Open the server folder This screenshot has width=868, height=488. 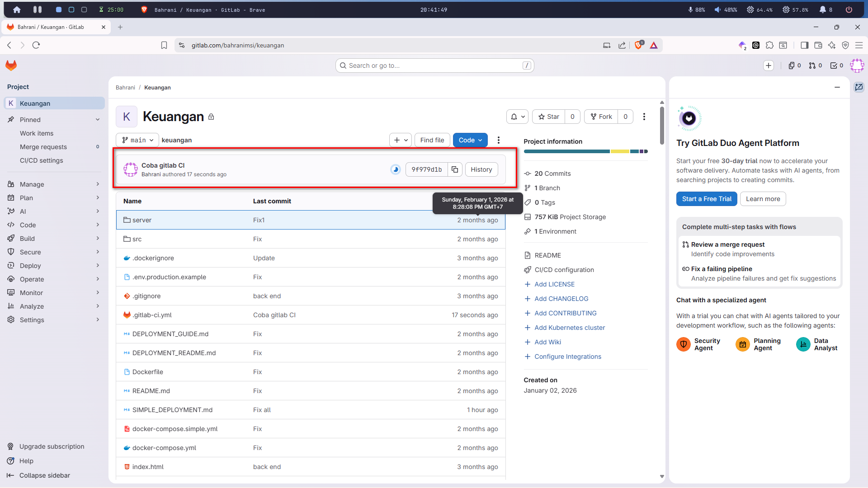coord(142,220)
